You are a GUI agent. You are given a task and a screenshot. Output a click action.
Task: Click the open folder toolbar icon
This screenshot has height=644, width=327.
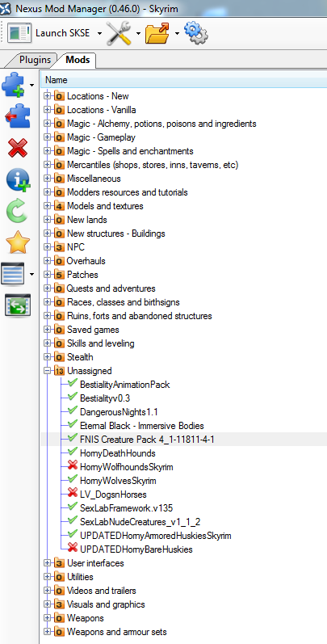158,33
